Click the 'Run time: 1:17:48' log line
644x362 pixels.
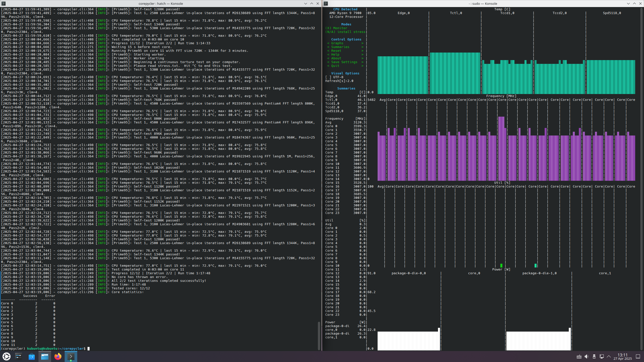coord(129,285)
